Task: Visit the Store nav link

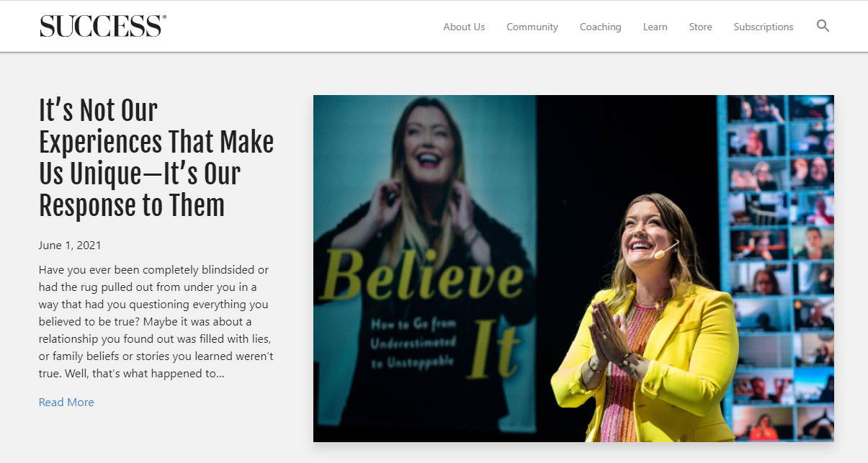Action: 700,27
